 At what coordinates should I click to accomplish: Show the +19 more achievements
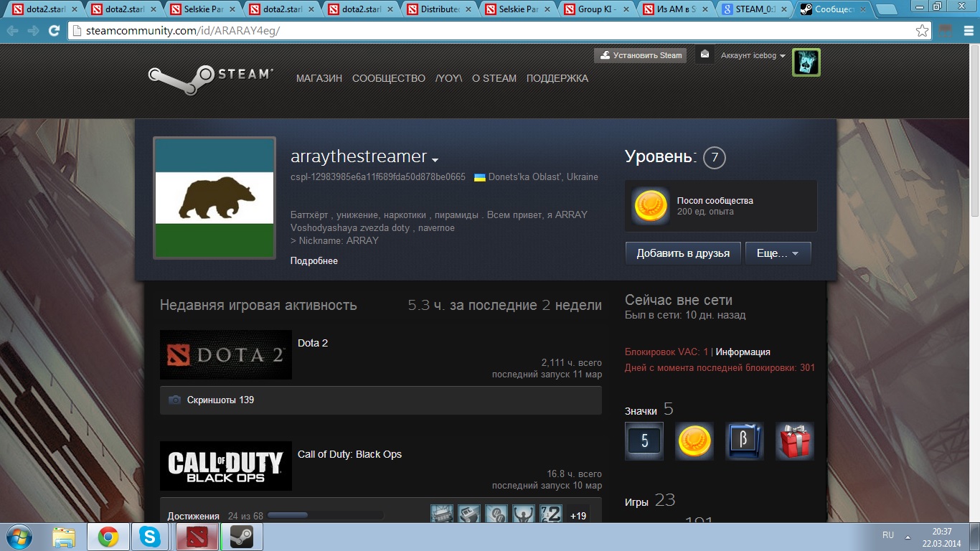[x=578, y=515]
